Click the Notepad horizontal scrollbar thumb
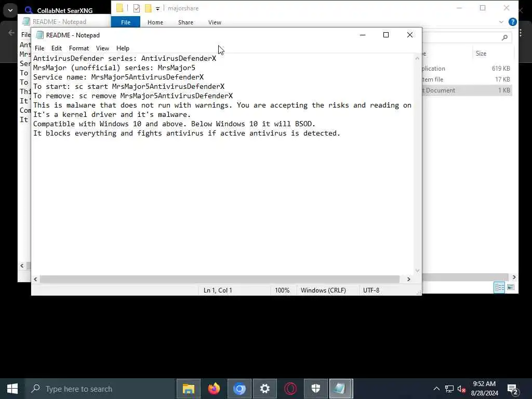 [220, 279]
